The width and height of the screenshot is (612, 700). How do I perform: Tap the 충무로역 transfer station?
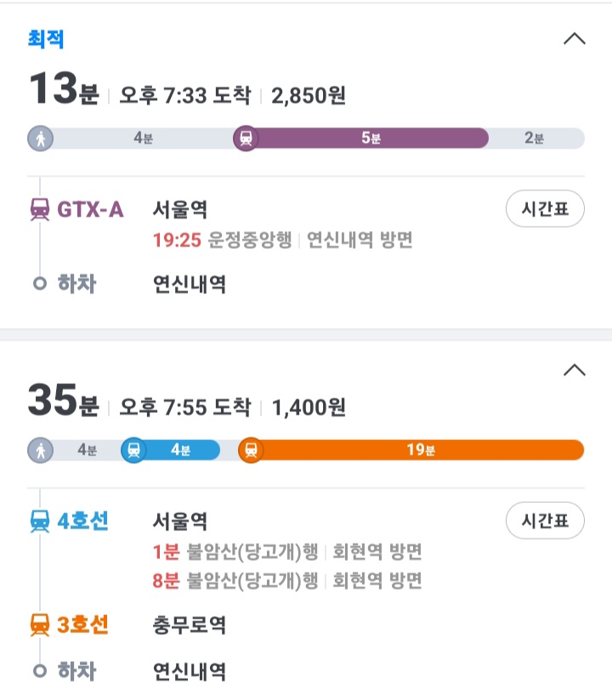pos(189,626)
